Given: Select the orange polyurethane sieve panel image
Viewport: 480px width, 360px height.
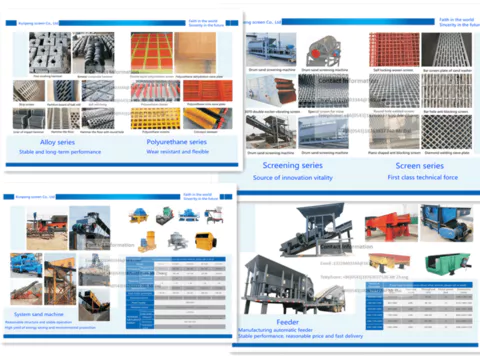Looking at the screenshot, I should tap(208, 91).
